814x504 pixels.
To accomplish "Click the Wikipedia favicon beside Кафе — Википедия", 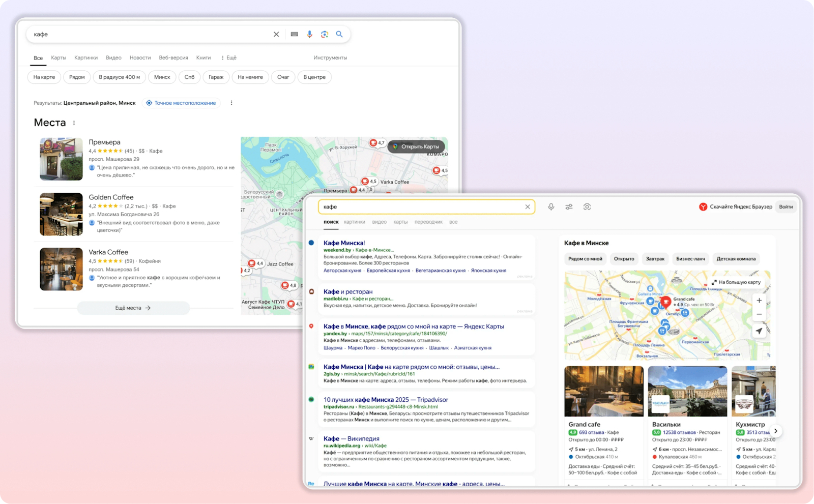I will tap(311, 438).
